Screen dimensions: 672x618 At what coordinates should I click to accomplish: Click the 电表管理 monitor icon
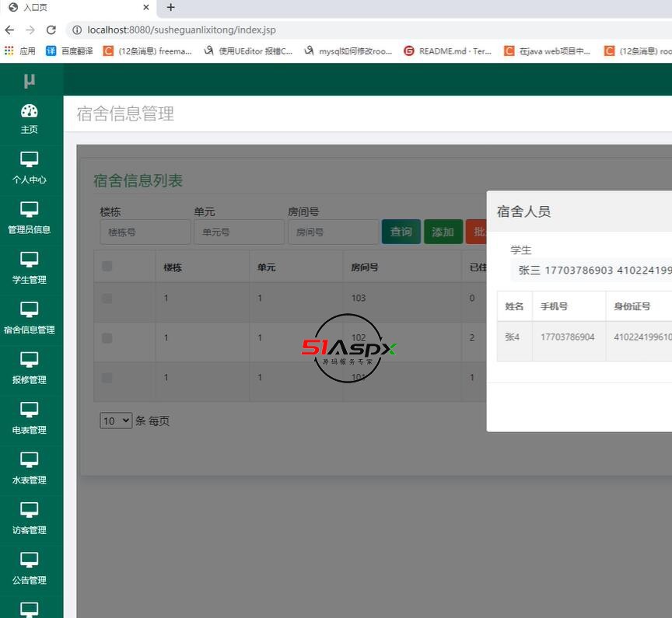[30, 410]
